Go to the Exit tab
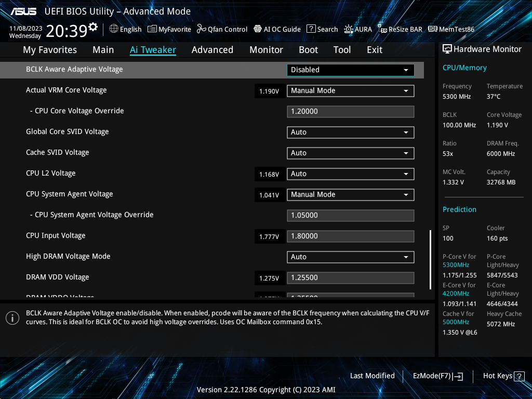The height and width of the screenshot is (399, 532). tap(375, 50)
